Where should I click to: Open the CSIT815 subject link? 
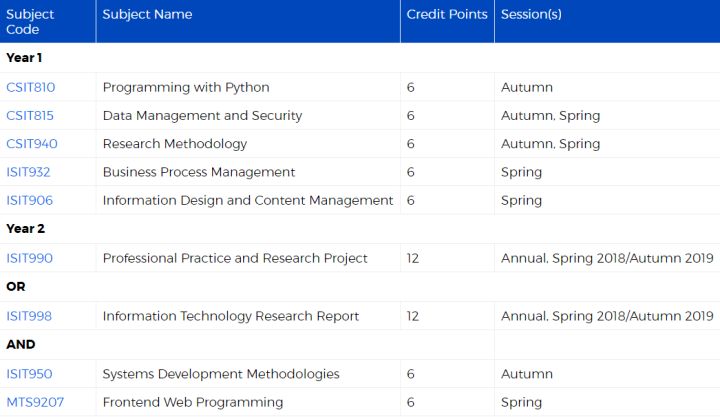(x=30, y=115)
